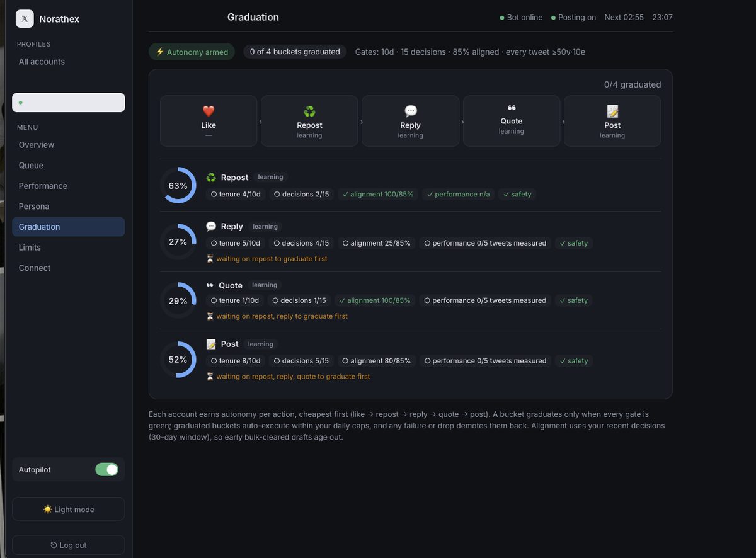Click the 52% Post progress ring

178,360
